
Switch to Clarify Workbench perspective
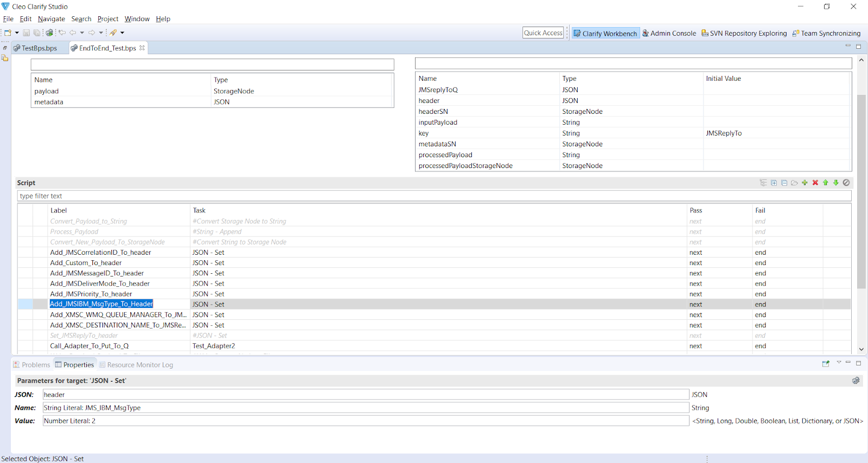coord(605,33)
